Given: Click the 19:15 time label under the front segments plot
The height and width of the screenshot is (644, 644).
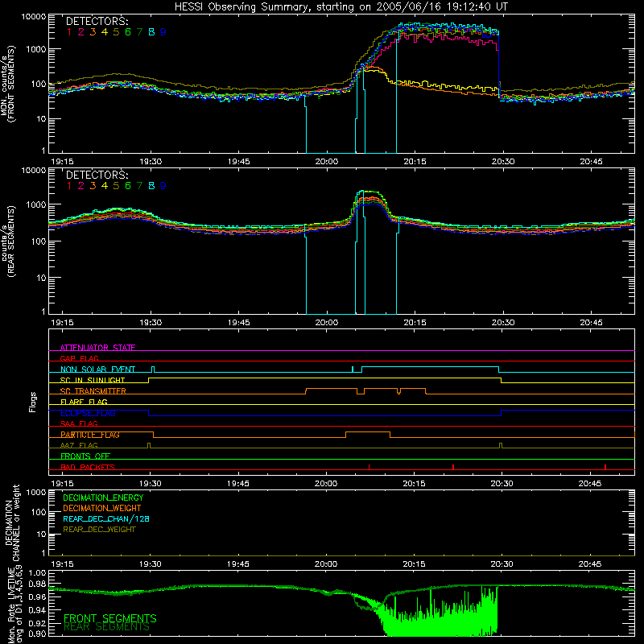Looking at the screenshot, I should (x=63, y=162).
